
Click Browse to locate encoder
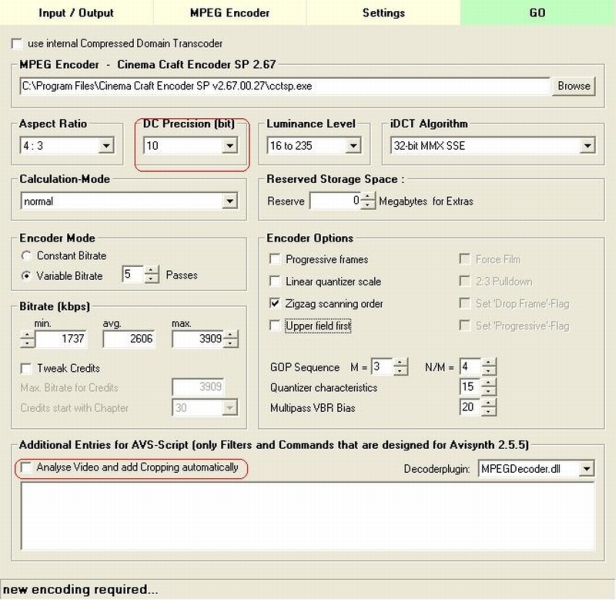574,86
